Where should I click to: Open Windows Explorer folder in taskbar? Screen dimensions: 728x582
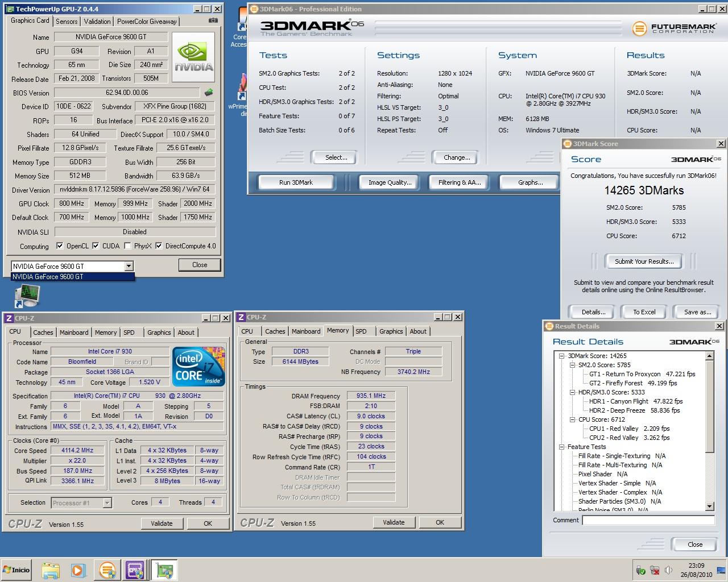tap(51, 570)
